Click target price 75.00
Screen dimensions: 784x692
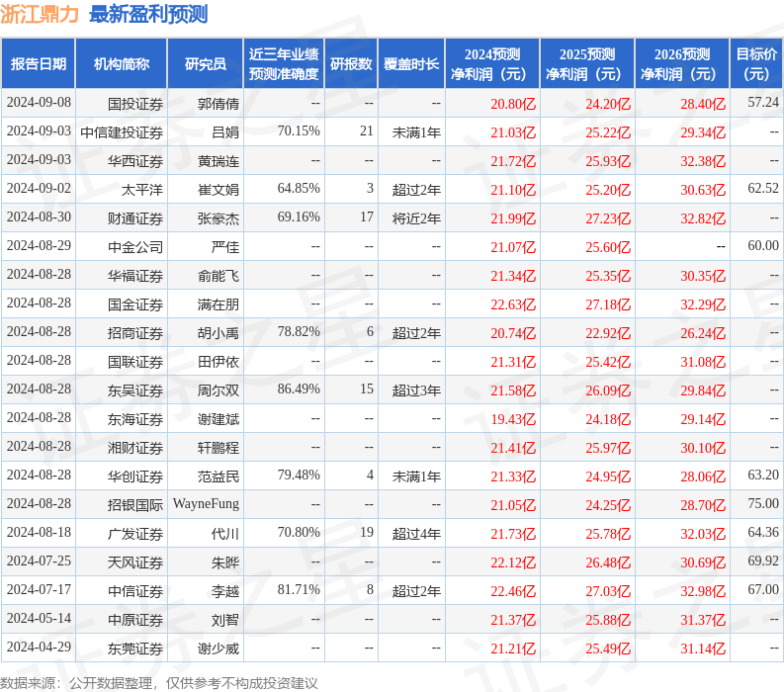click(763, 503)
